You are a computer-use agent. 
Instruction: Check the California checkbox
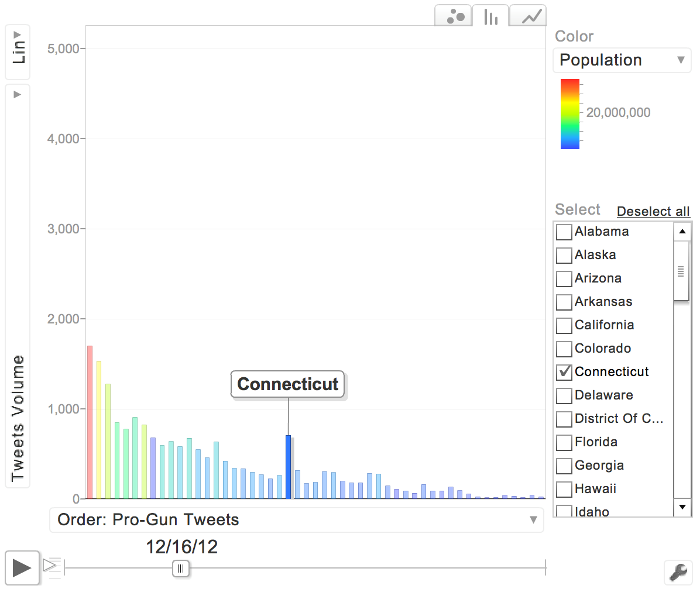coord(564,325)
